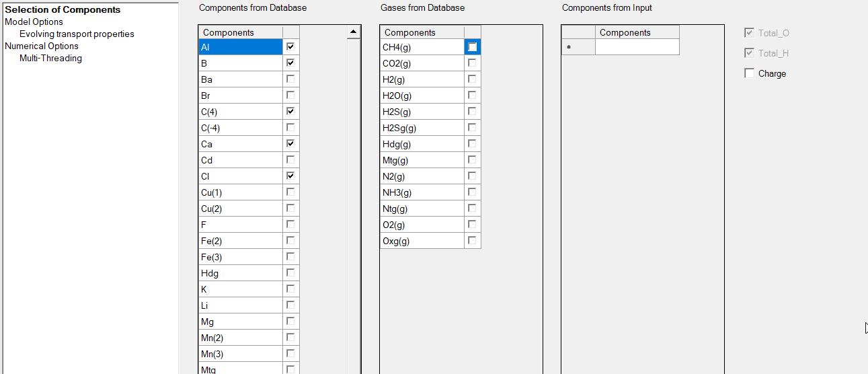Uncheck the Ca component checkbox
The height and width of the screenshot is (374, 868).
tap(290, 143)
